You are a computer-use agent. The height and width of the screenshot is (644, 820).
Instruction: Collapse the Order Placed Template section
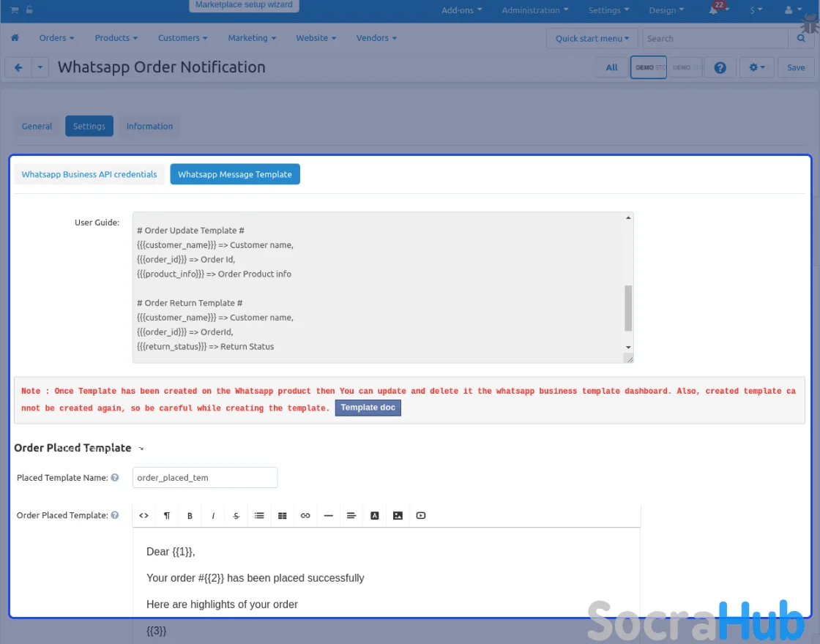[x=141, y=449]
